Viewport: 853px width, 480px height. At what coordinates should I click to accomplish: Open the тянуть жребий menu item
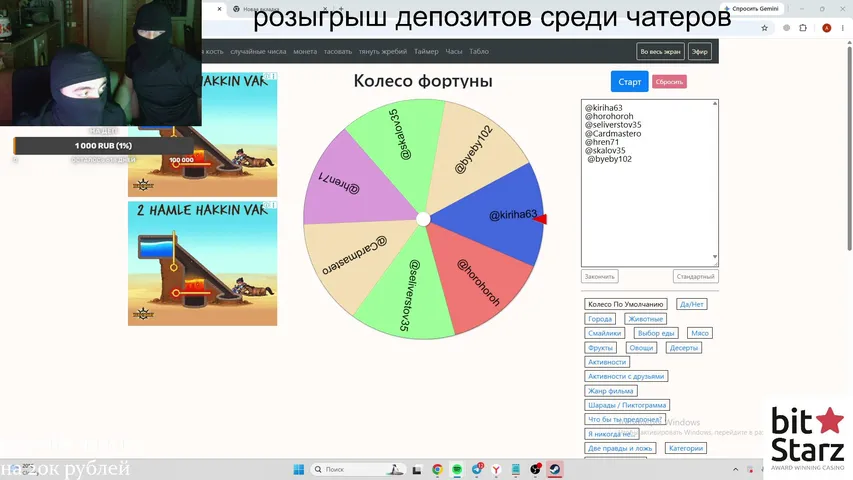tap(382, 51)
